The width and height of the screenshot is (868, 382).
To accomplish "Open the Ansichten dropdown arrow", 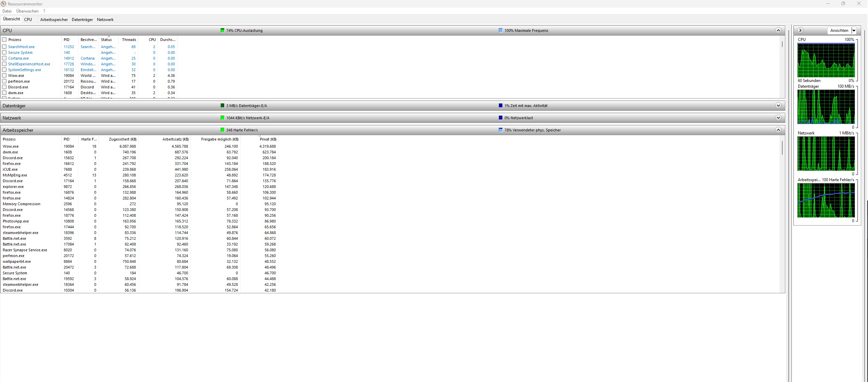I will click(x=854, y=30).
